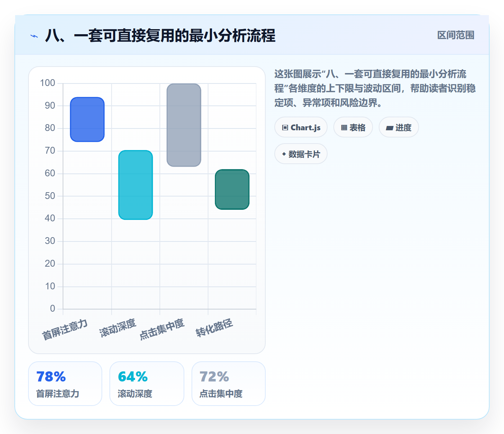This screenshot has height=434, width=504.
Task: Click the 区间范围 label in the header
Action: (x=456, y=35)
